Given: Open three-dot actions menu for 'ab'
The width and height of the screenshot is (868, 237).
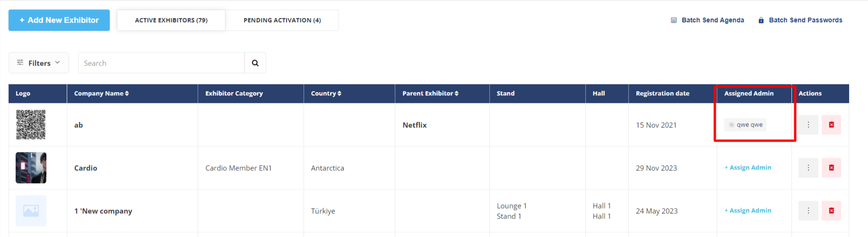Looking at the screenshot, I should (808, 125).
